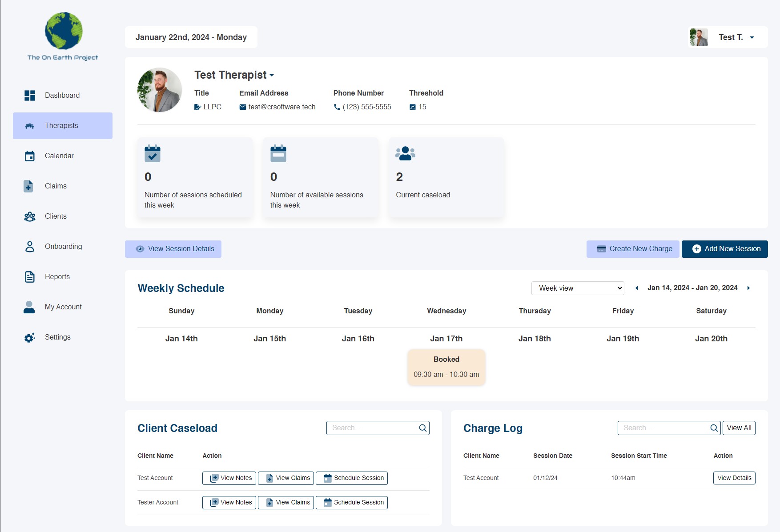Advance the week with the right arrow
This screenshot has width=780, height=532.
coord(749,288)
